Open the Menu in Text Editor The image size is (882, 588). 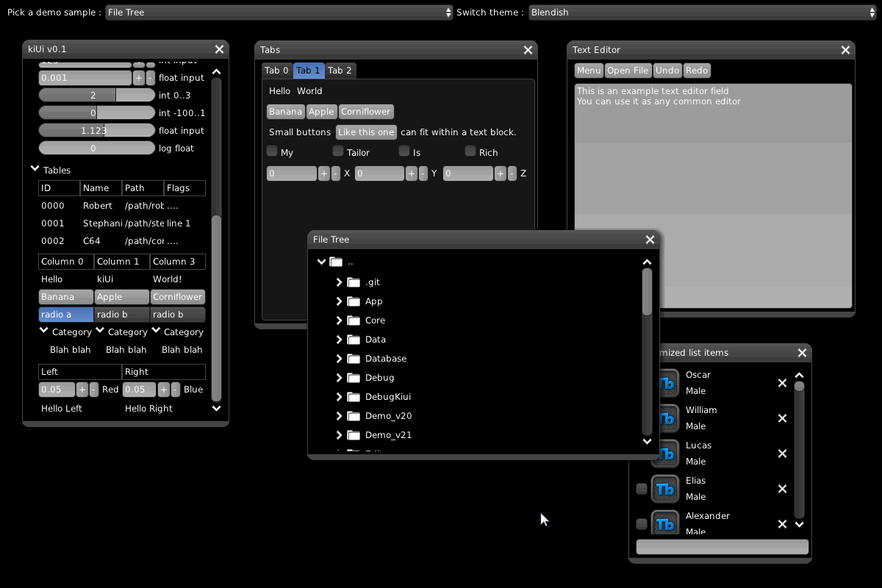[589, 71]
